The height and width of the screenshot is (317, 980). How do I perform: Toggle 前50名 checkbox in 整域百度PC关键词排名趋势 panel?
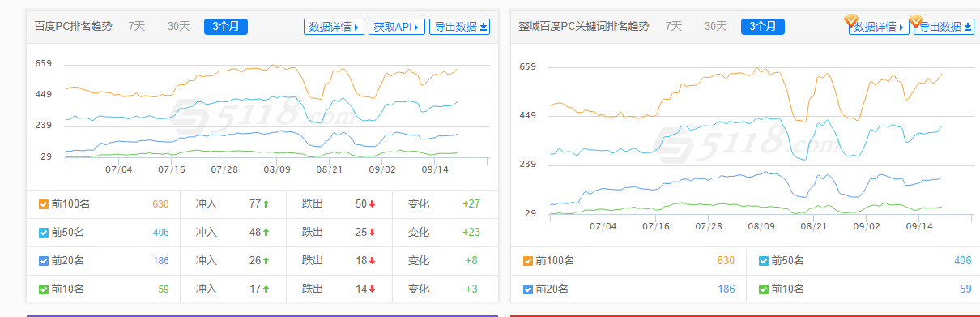point(764,261)
